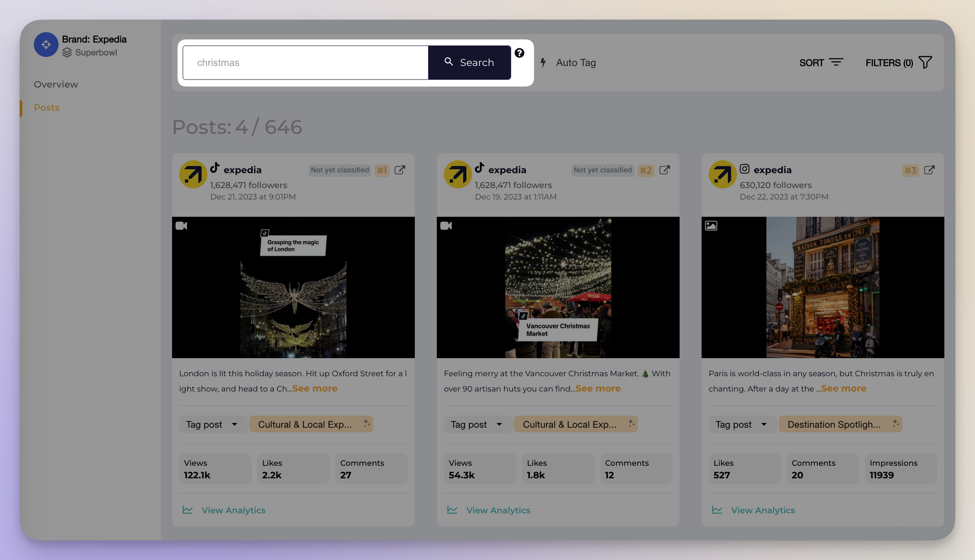Open the Vancouver Christmas Market thumbnail
The height and width of the screenshot is (560, 975).
pos(558,288)
